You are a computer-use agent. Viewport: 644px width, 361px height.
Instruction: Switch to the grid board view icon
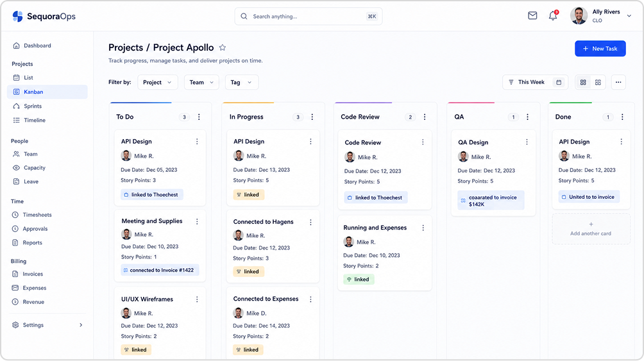(x=583, y=82)
